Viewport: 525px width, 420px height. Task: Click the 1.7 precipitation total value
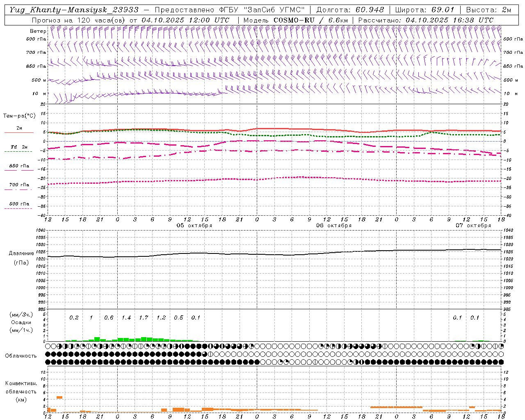click(x=144, y=318)
